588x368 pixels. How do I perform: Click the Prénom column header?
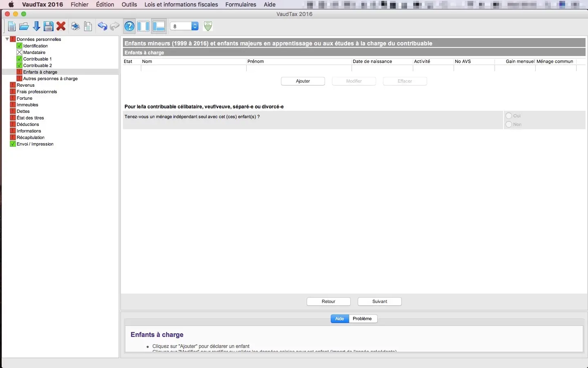pyautogui.click(x=299, y=61)
